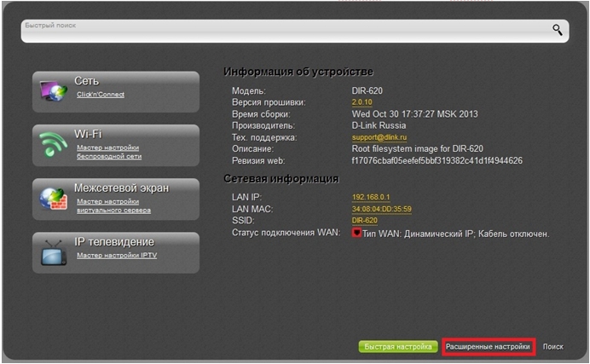Click into the Быстрый поиск search field
The height and width of the screenshot is (364, 590).
(x=286, y=32)
